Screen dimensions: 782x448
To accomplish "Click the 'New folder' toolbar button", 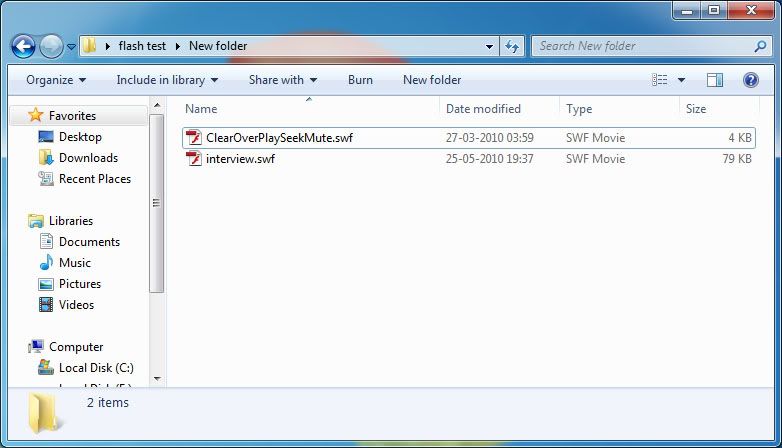I will (432, 80).
